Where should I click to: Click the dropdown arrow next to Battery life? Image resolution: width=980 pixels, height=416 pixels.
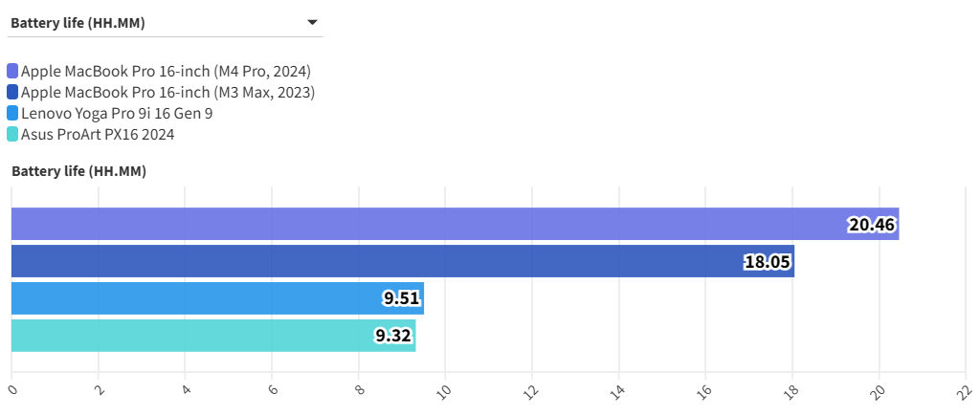(312, 23)
